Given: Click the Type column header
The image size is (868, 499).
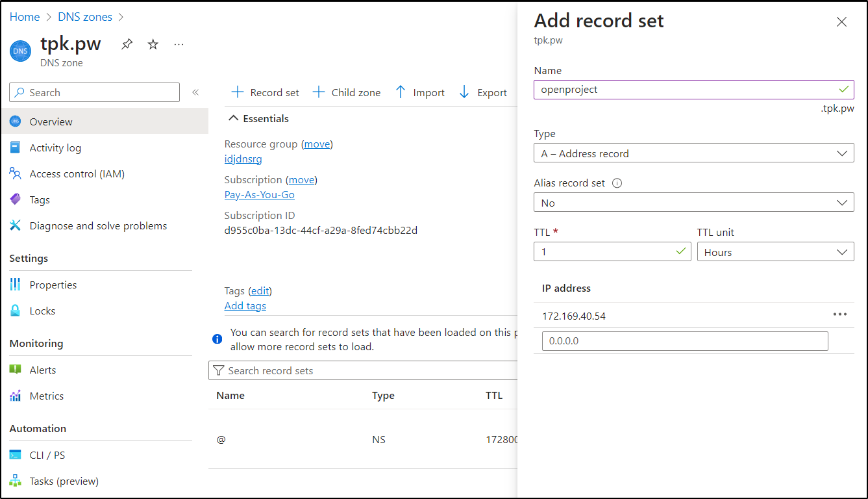Looking at the screenshot, I should tap(383, 395).
